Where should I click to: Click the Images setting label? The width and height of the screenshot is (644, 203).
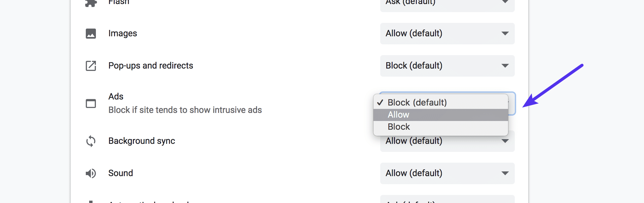coord(122,33)
